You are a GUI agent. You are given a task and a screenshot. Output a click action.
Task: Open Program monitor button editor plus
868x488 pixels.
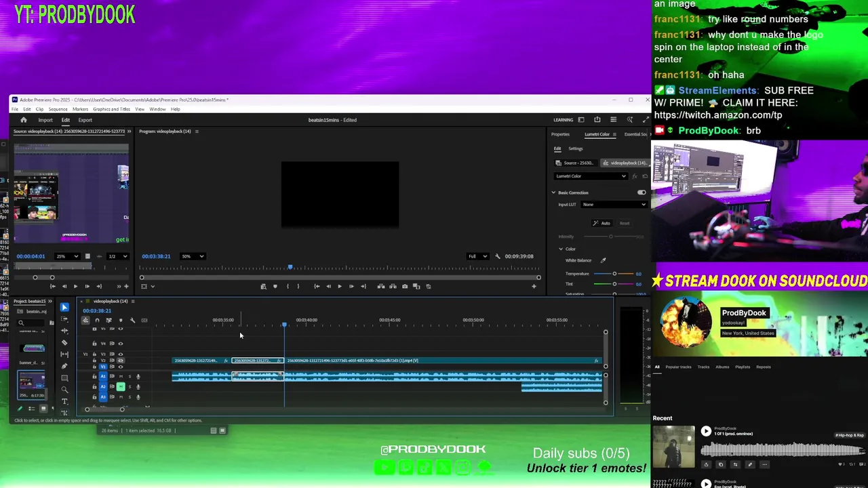(534, 286)
